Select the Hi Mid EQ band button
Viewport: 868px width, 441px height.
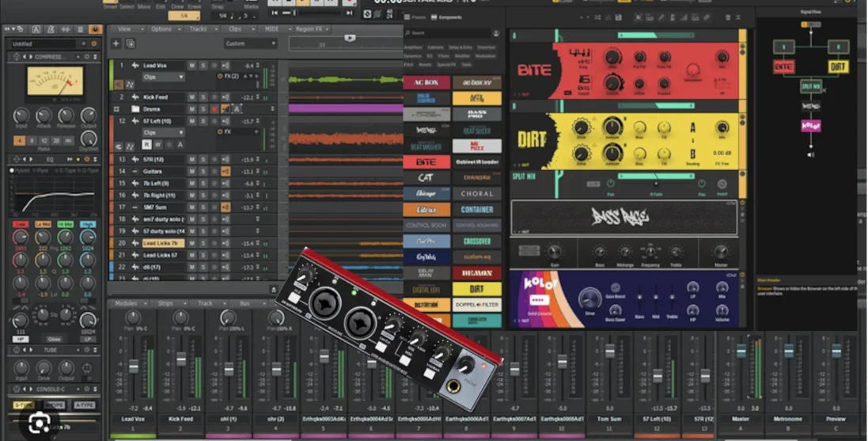click(65, 224)
